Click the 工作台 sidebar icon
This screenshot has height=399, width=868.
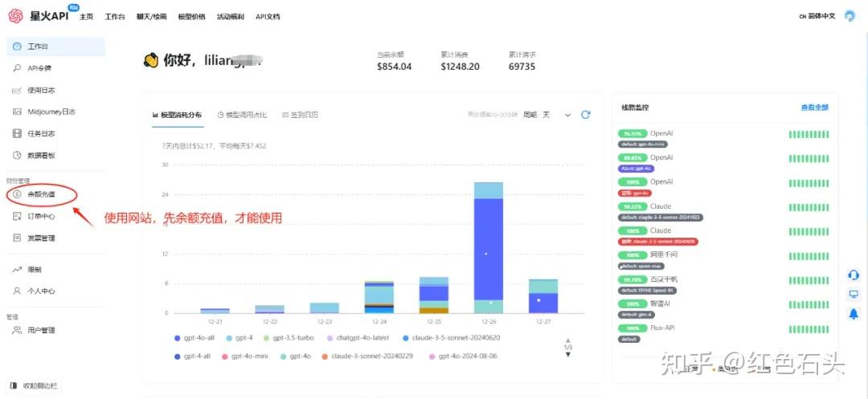click(17, 47)
